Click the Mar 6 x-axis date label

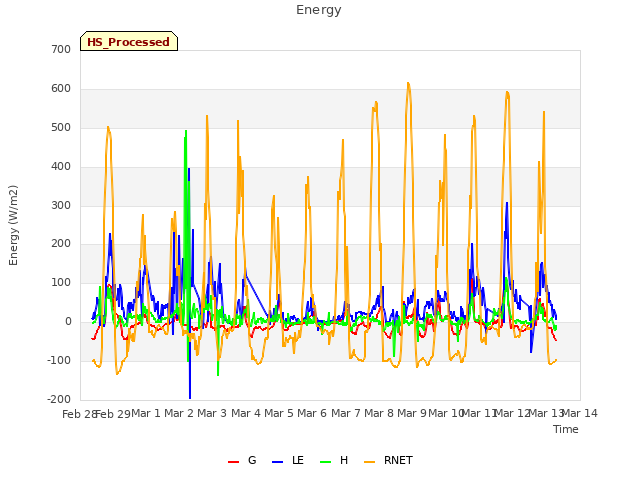[x=312, y=413]
